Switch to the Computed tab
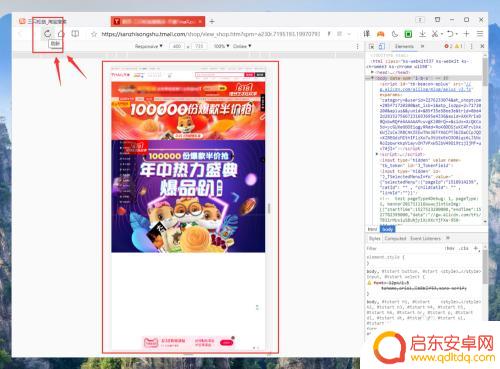 pyautogui.click(x=395, y=238)
